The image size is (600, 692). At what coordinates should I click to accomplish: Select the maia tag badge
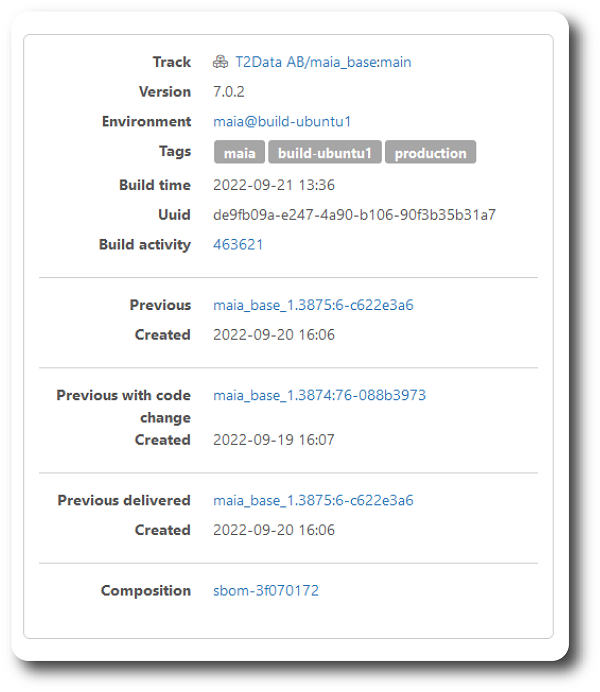point(240,152)
